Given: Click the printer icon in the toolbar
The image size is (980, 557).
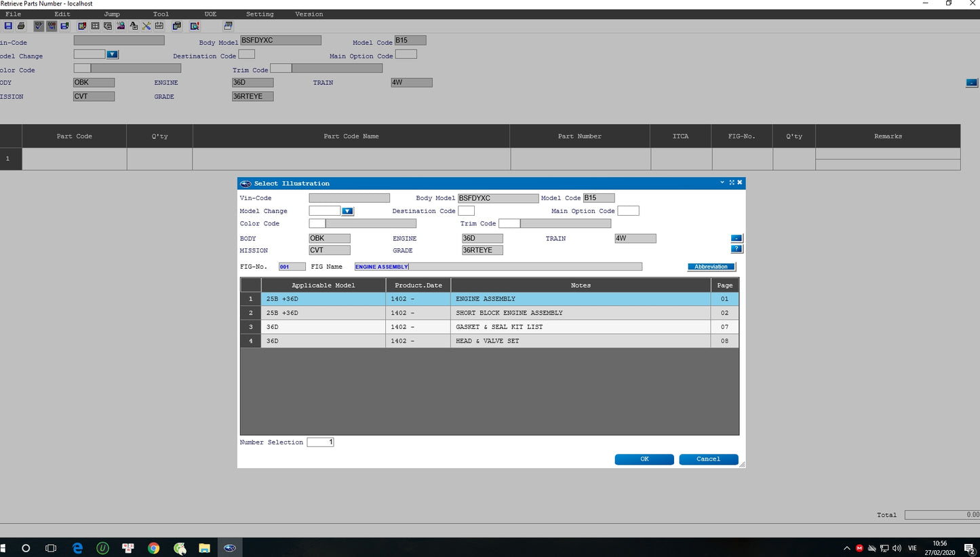Looking at the screenshot, I should [21, 26].
